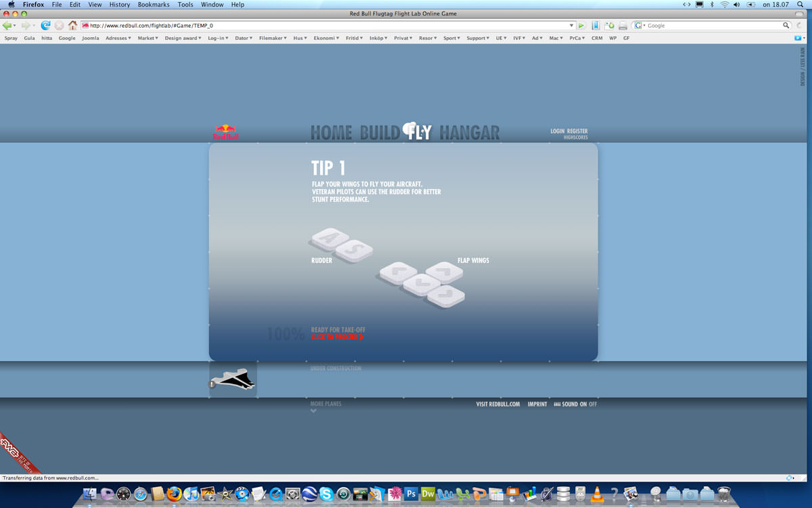The height and width of the screenshot is (508, 812).
Task: Click the site favicon in the address bar
Action: (85, 26)
